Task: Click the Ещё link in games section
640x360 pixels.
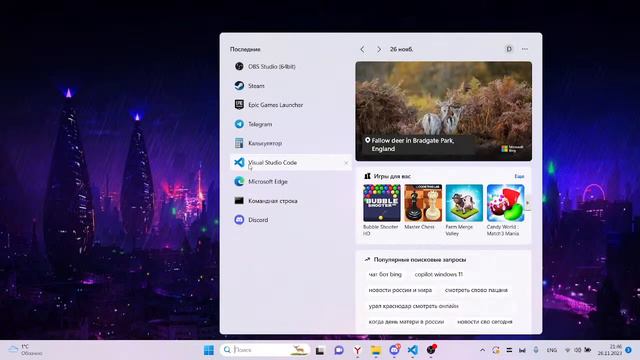Action: [519, 176]
